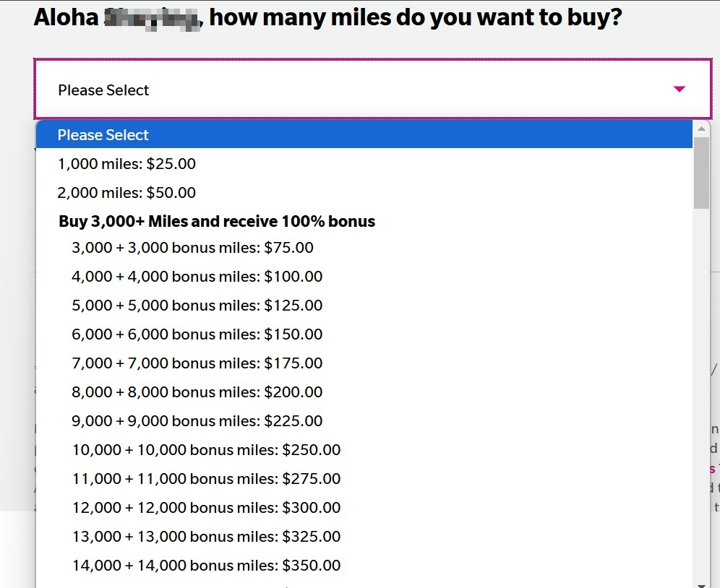Select 4,000 + 4,000 bonus miles: $100.00
This screenshot has height=588, width=720.
pos(197,277)
